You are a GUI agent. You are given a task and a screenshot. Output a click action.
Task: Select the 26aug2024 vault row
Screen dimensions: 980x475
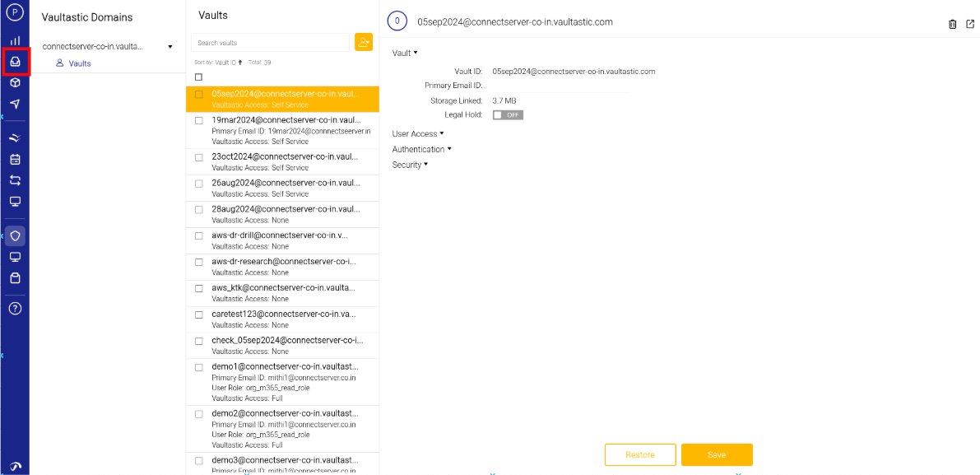(282, 189)
